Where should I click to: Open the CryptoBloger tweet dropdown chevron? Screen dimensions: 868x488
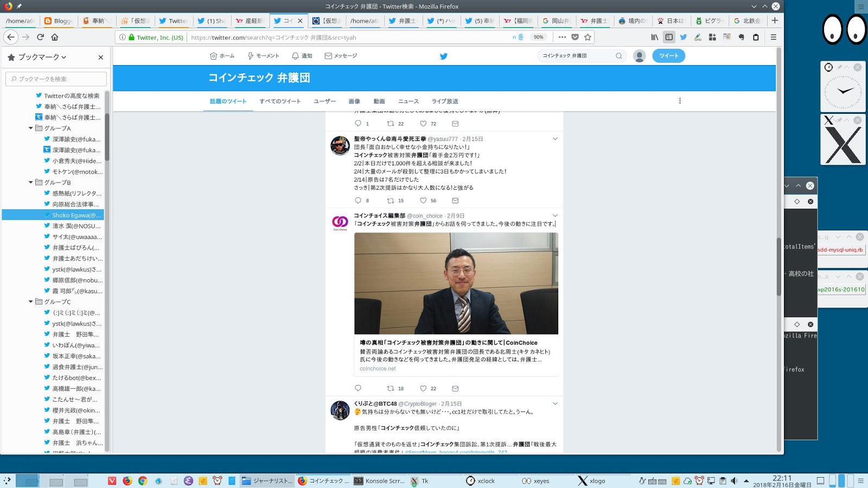pos(555,403)
